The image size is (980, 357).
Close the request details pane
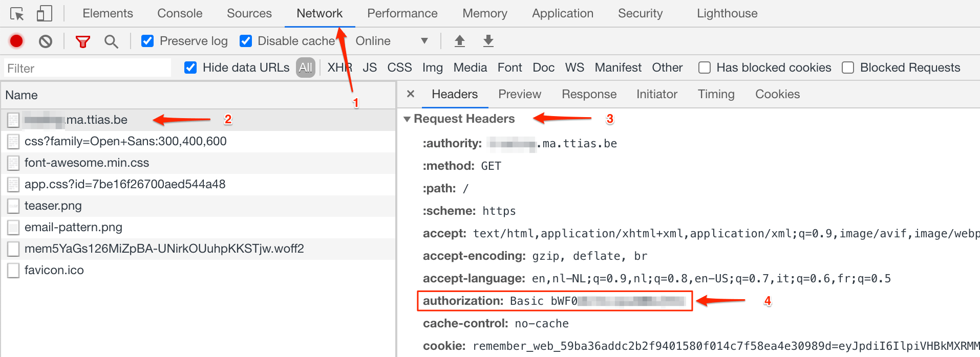(410, 94)
